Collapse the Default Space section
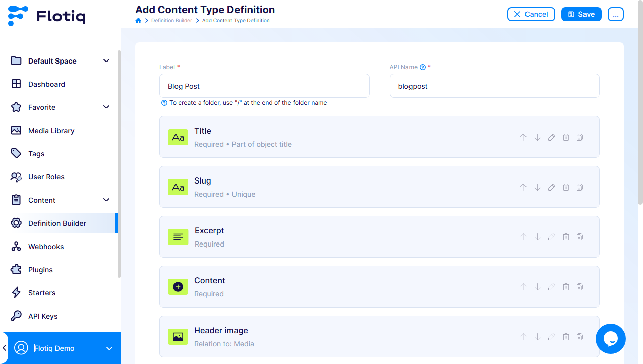This screenshot has height=364, width=643. (106, 60)
